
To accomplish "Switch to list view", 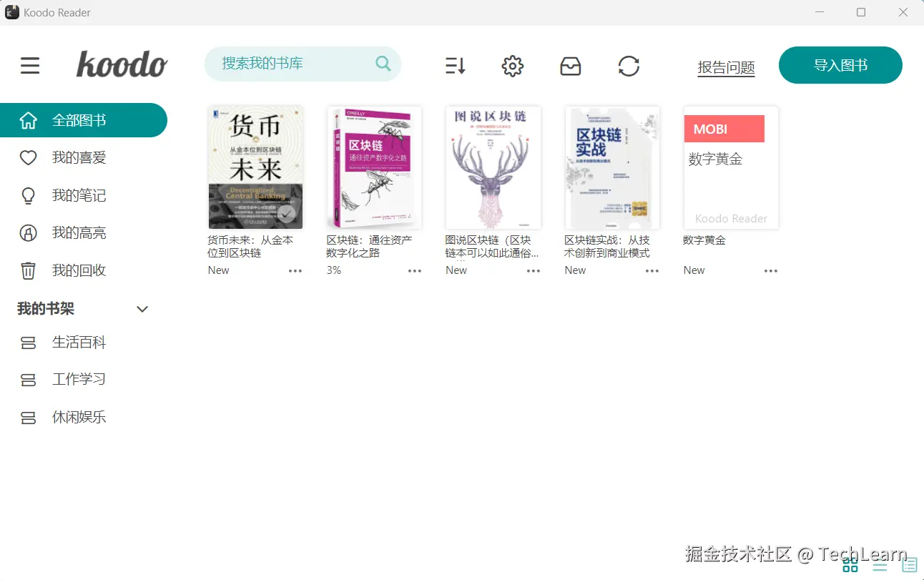I will click(x=880, y=566).
